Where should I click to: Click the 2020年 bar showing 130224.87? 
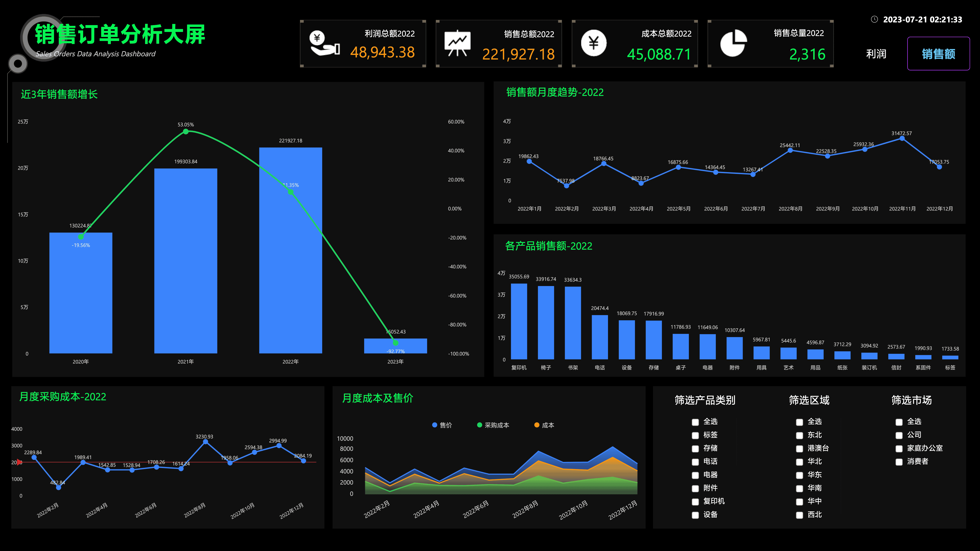pos(81,293)
